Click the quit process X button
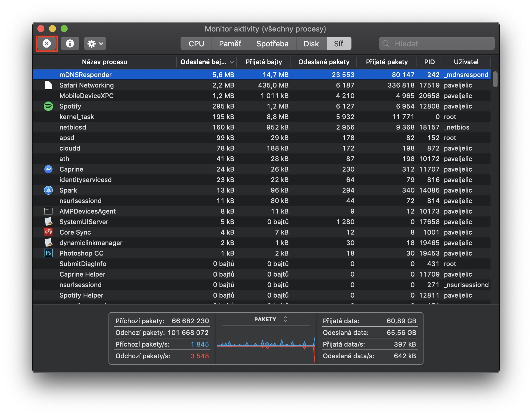This screenshot has width=532, height=416. [47, 44]
